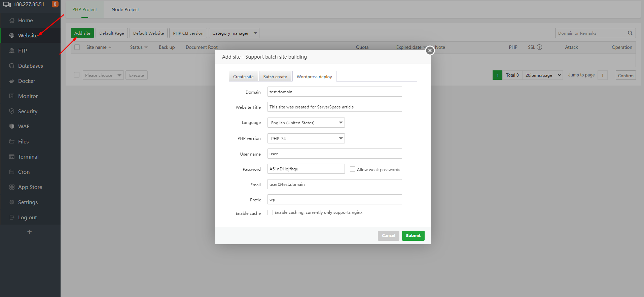Click the Expired date column header
Image resolution: width=644 pixels, height=297 pixels.
click(x=408, y=47)
